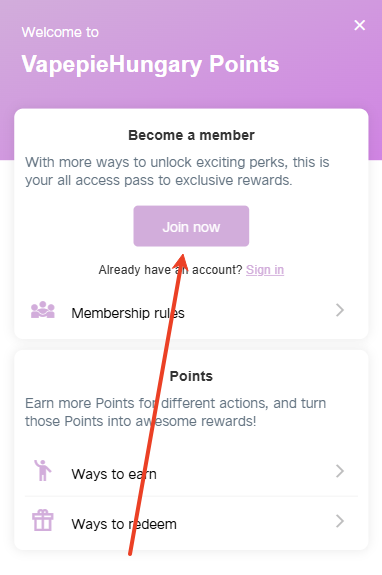Close the VapepieHungary Points panel
Viewport: 382px width, 575px height.
coord(360,25)
